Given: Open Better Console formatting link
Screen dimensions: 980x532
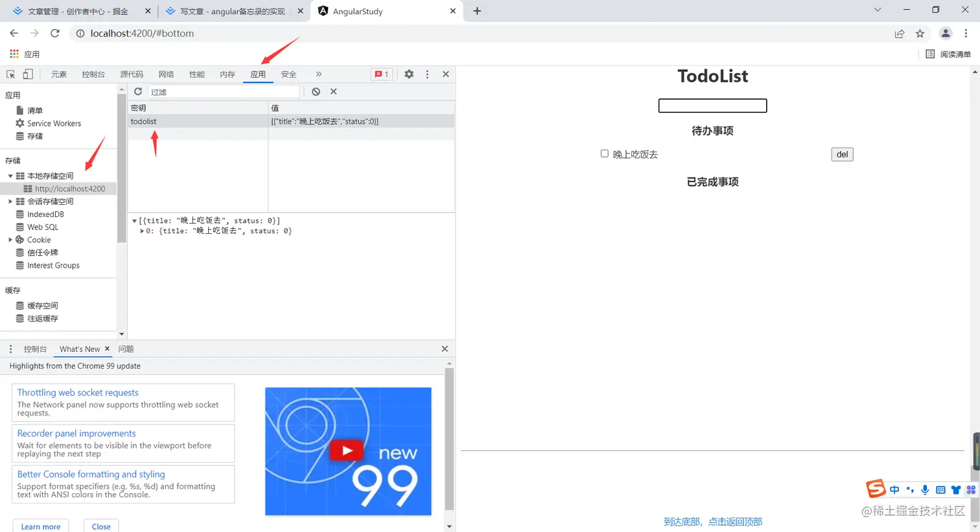Looking at the screenshot, I should (91, 474).
